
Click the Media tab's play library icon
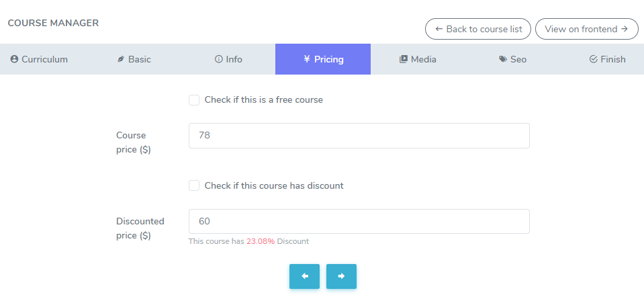tap(404, 59)
